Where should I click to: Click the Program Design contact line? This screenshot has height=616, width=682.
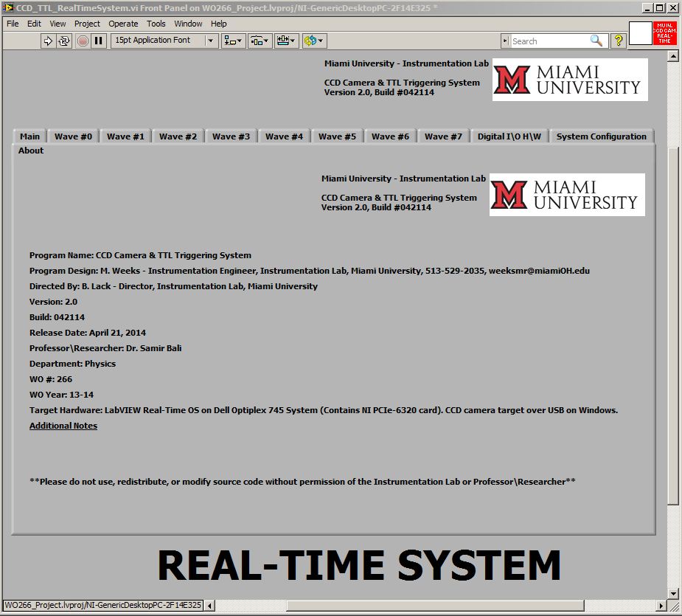tap(309, 271)
